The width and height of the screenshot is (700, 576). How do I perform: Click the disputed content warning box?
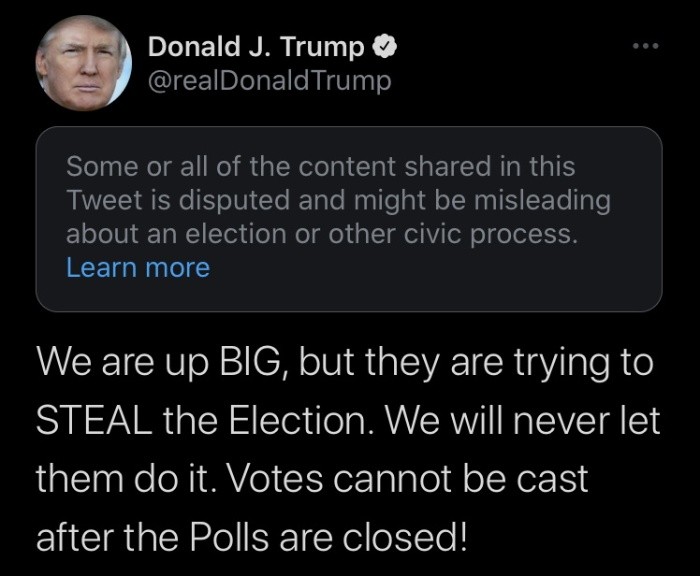click(348, 219)
